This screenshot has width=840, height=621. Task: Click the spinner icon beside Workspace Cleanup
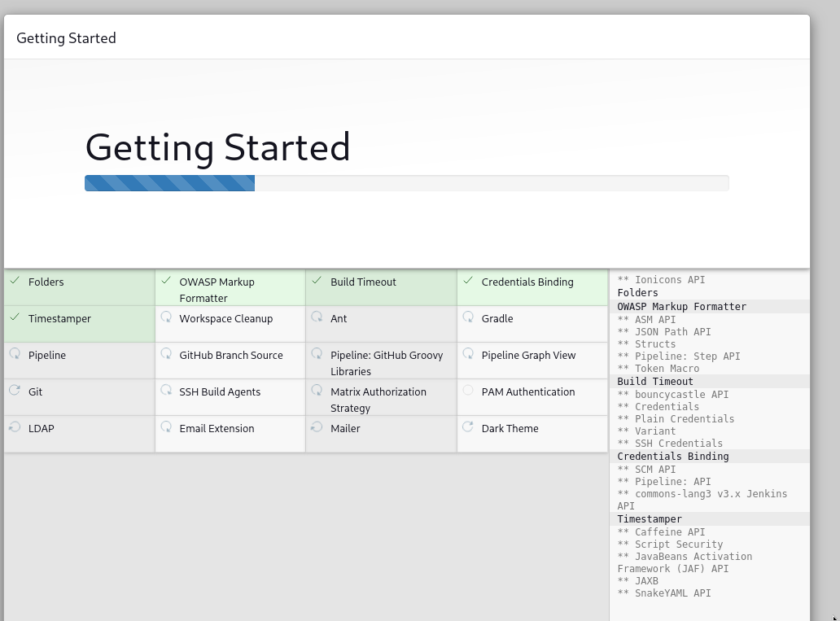click(166, 317)
